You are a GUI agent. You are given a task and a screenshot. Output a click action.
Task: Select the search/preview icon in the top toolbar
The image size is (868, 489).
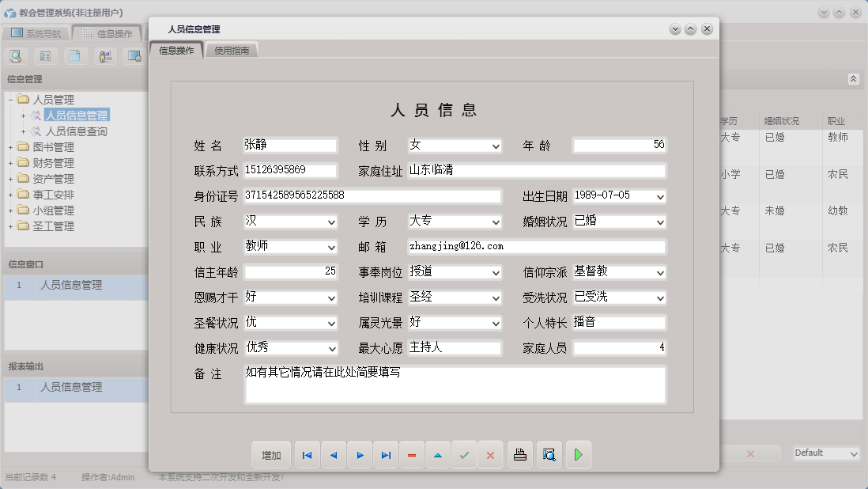16,56
